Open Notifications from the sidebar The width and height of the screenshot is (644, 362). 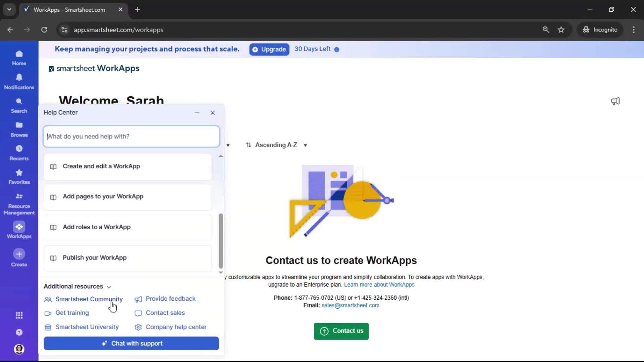pos(19,81)
